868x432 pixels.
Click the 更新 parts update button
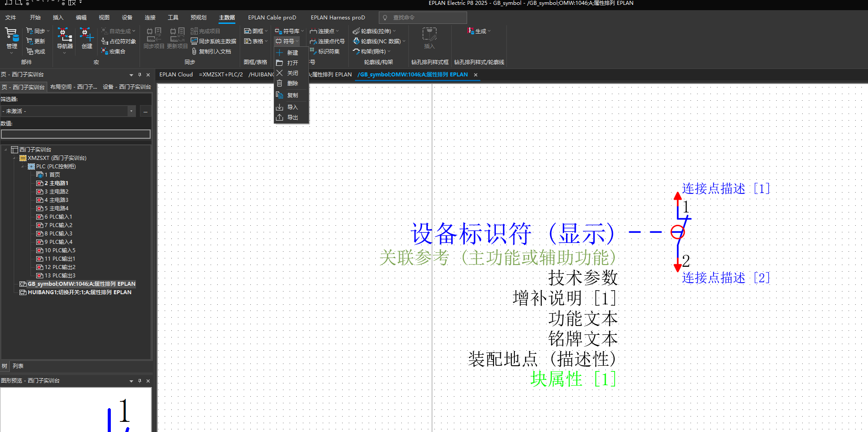tap(36, 41)
